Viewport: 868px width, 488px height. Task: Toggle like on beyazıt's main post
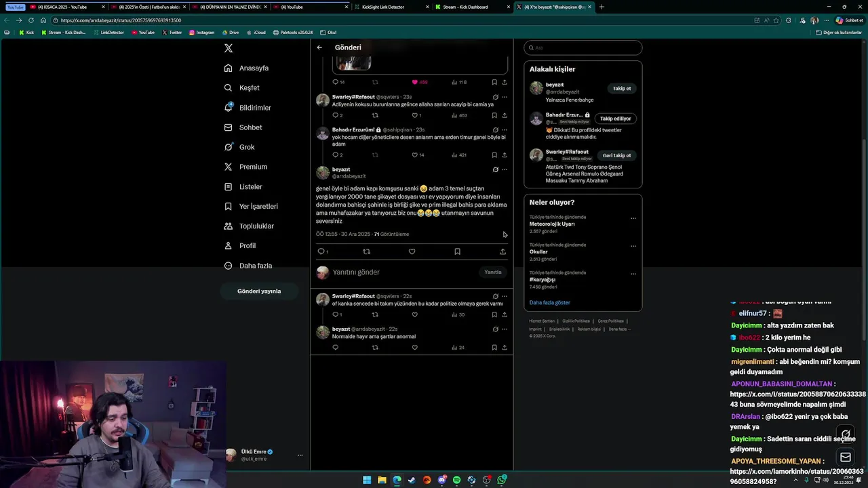coord(412,251)
